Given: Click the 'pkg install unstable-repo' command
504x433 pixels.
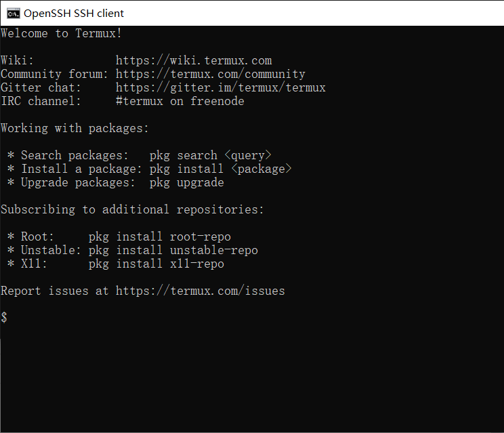Looking at the screenshot, I should point(173,250).
